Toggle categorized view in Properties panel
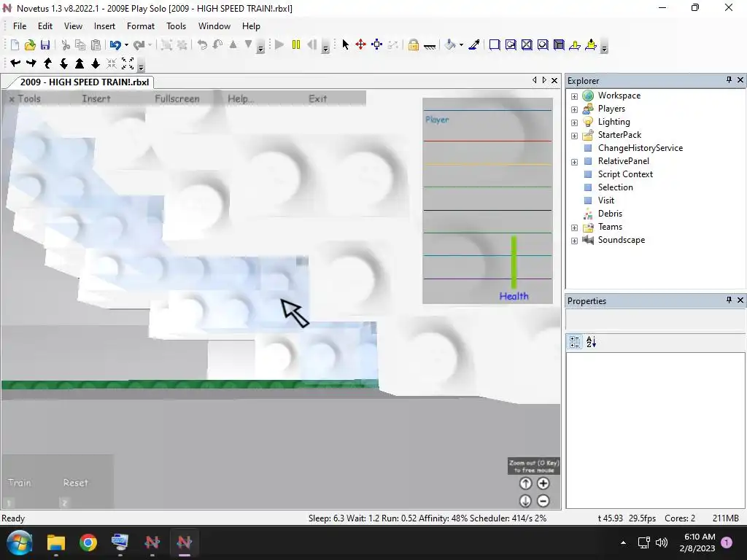Screen dimensions: 747x560 [x=575, y=342]
